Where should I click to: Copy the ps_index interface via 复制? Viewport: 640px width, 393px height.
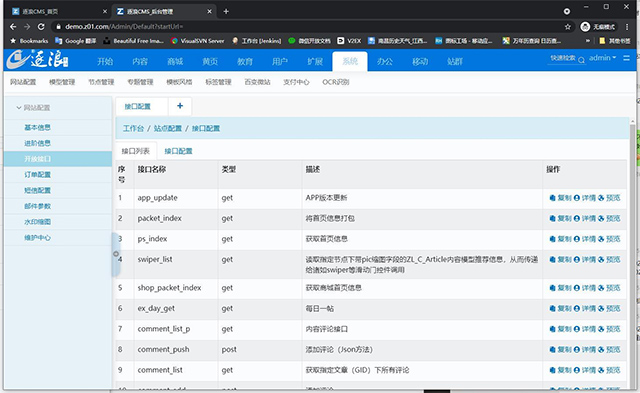click(560, 239)
